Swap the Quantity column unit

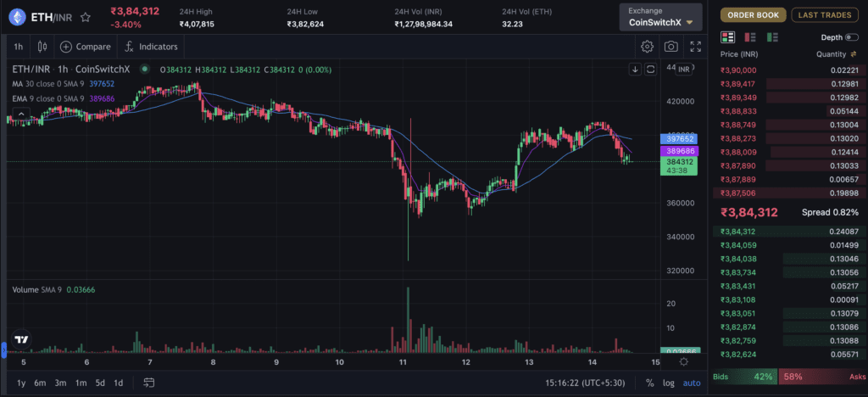[854, 54]
